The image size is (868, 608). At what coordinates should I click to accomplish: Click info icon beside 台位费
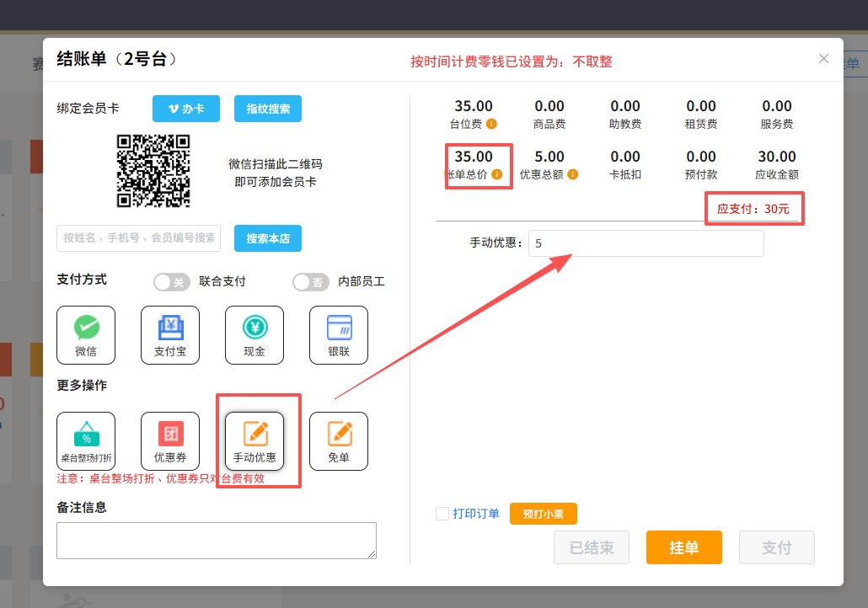491,125
